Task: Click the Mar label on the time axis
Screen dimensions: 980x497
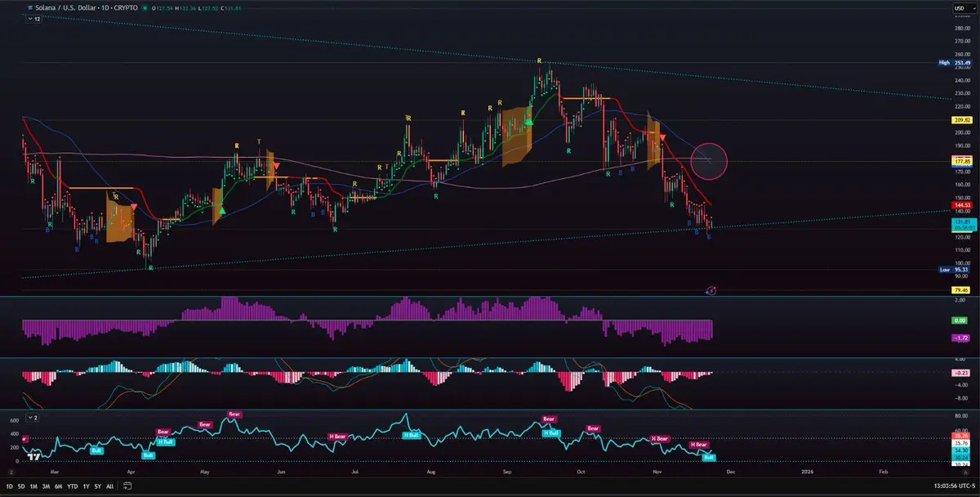Action: (x=54, y=472)
